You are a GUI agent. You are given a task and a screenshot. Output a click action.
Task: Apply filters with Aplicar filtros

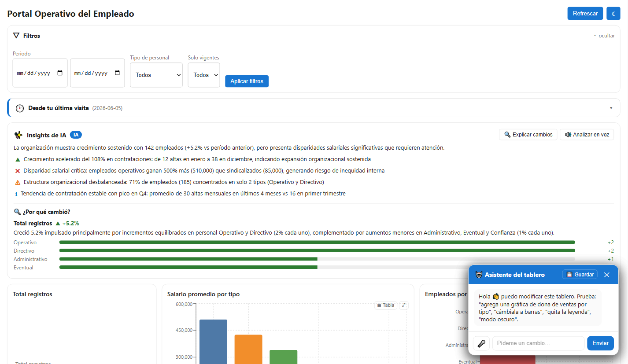coord(247,81)
